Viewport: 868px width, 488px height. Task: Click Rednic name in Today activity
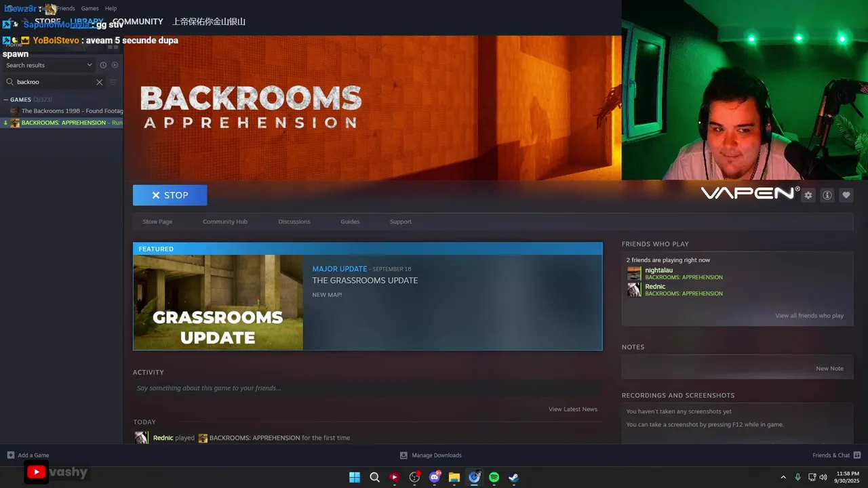[163, 438]
